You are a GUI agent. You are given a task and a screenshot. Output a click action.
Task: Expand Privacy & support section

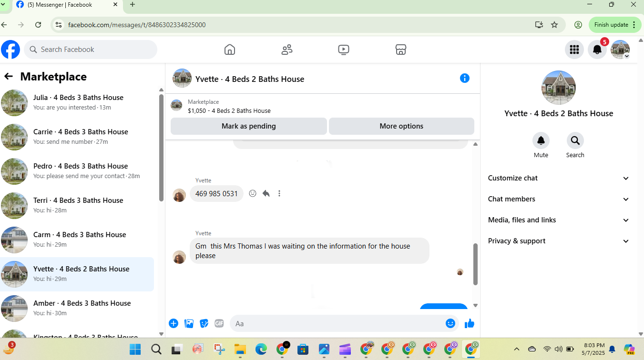[x=559, y=241]
